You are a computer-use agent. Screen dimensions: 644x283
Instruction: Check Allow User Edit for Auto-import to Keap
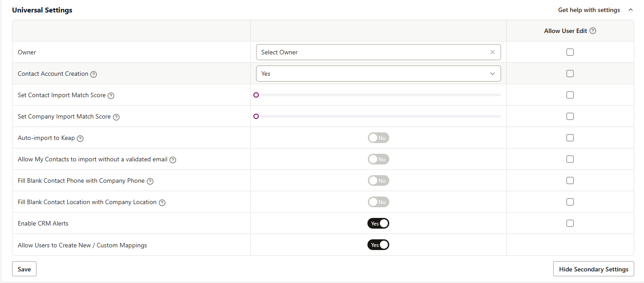coord(570,138)
